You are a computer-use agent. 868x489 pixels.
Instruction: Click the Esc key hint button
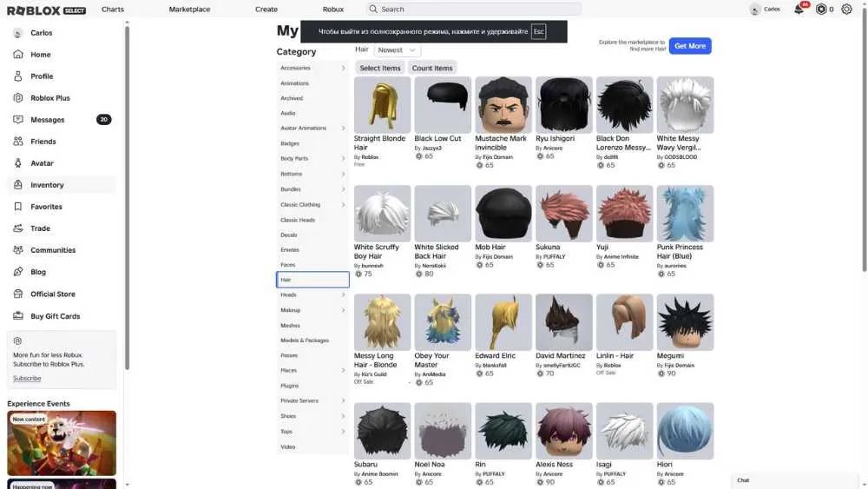pyautogui.click(x=538, y=31)
